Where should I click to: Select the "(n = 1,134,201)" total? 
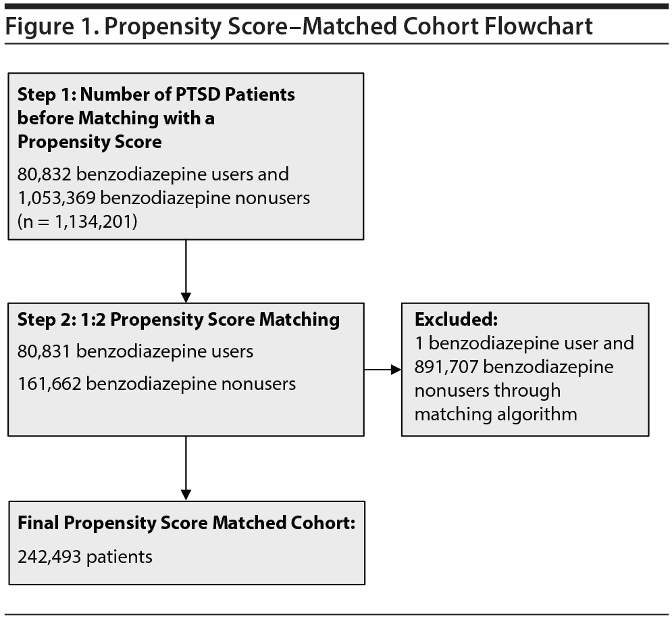point(77,220)
